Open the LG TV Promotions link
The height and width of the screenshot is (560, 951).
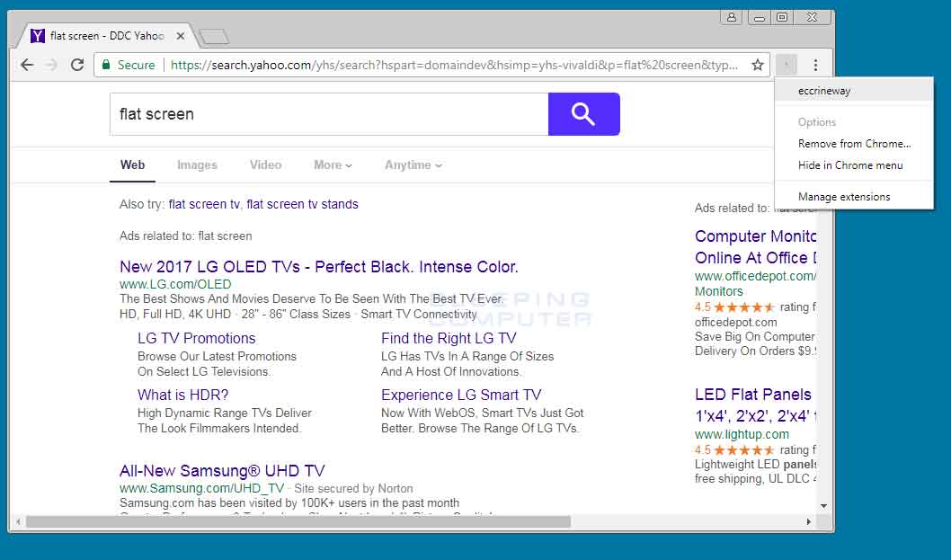click(x=197, y=338)
